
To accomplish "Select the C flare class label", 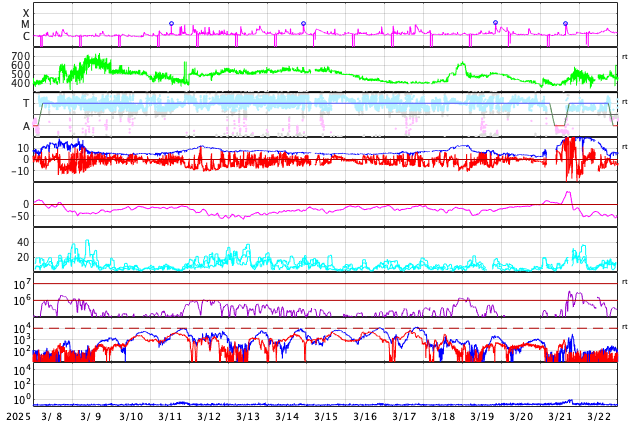I will pyautogui.click(x=26, y=36).
